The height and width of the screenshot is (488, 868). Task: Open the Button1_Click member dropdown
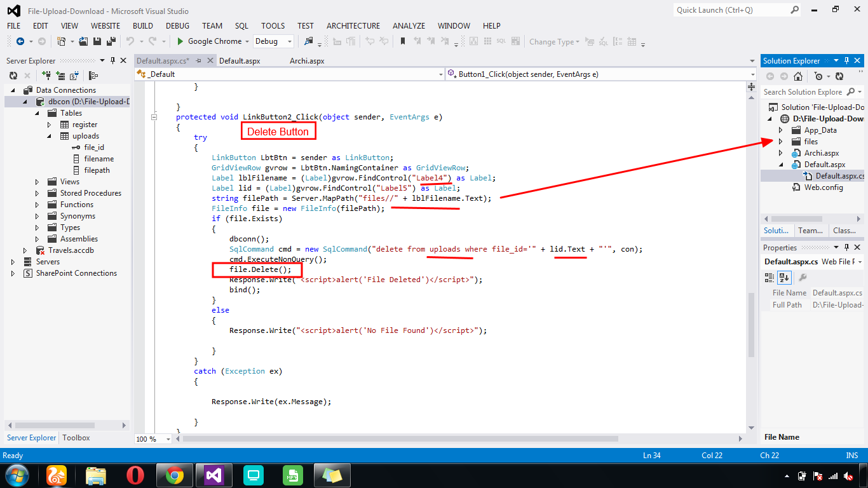pos(753,74)
